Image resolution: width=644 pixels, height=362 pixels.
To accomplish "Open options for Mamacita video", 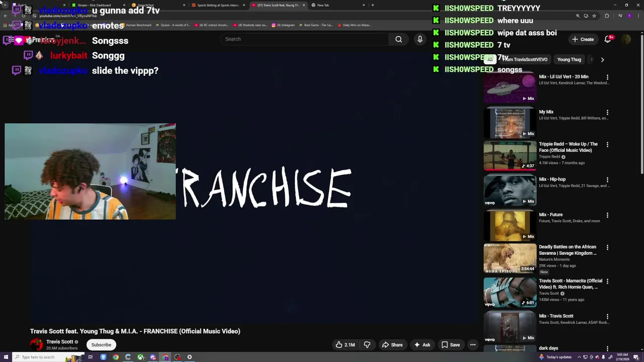I will point(607,282).
